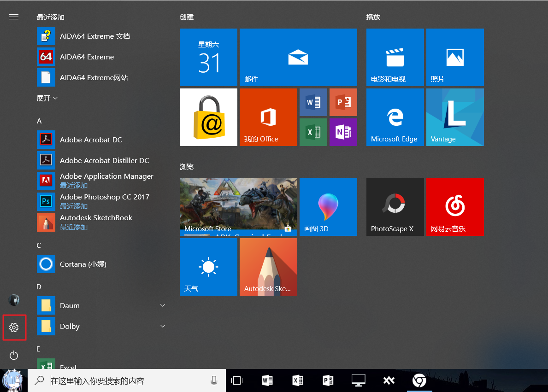Screen dimensions: 548x392
Task: Click microphone icon in search box
Action: pos(214,380)
